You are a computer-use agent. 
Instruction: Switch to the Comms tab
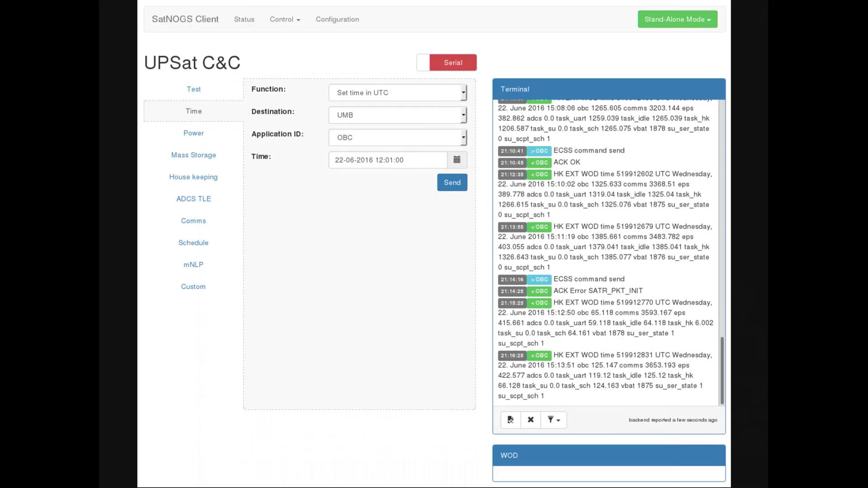193,221
